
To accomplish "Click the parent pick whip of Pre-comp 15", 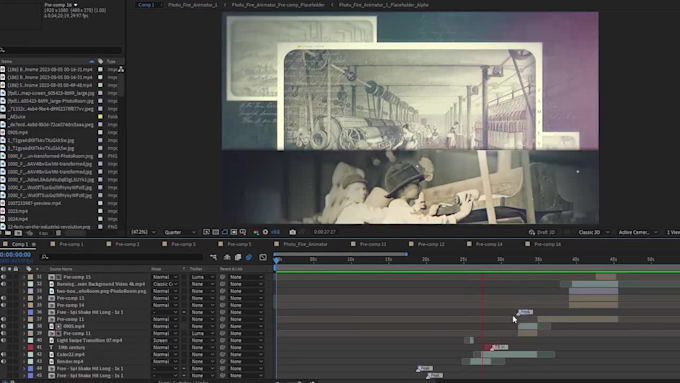I will point(222,277).
